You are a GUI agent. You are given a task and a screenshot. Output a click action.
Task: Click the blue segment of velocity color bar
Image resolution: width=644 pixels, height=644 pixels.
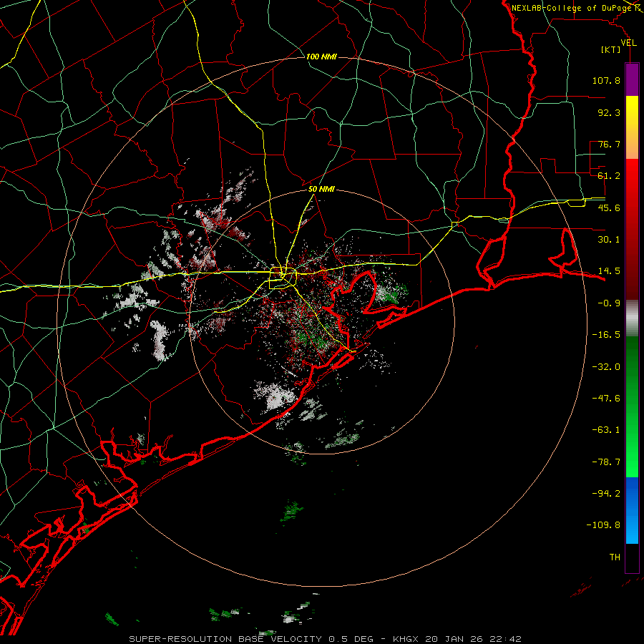click(x=632, y=510)
